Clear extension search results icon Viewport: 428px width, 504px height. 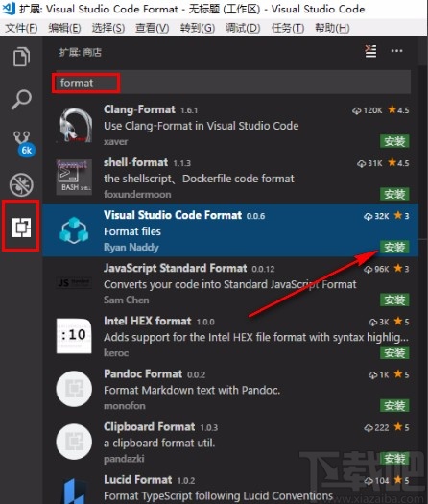click(370, 51)
